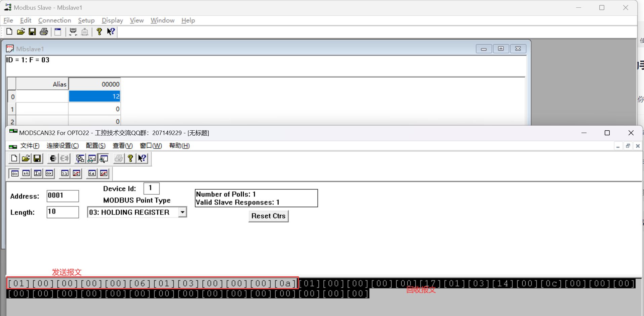This screenshot has height=316, width=644.
Task: Click the Device Id input field
Action: pos(151,188)
